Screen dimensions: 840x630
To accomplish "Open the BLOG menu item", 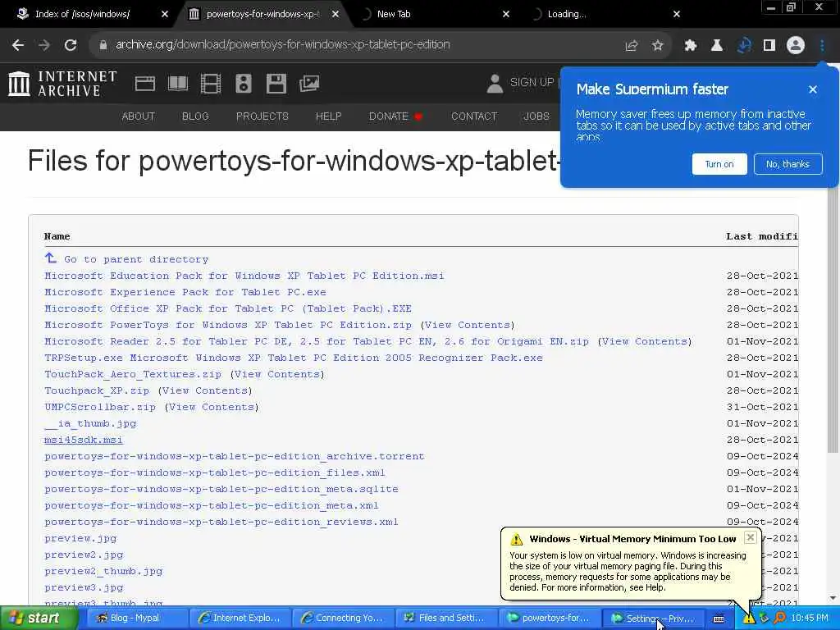I will [195, 116].
